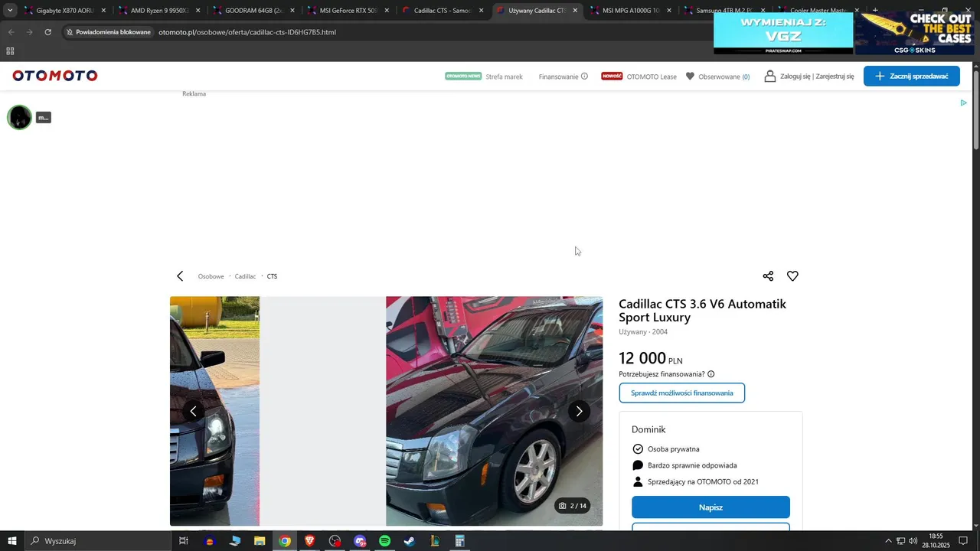The image size is (980, 551).
Task: Share this Cadillac CTS listing
Action: pyautogui.click(x=768, y=276)
